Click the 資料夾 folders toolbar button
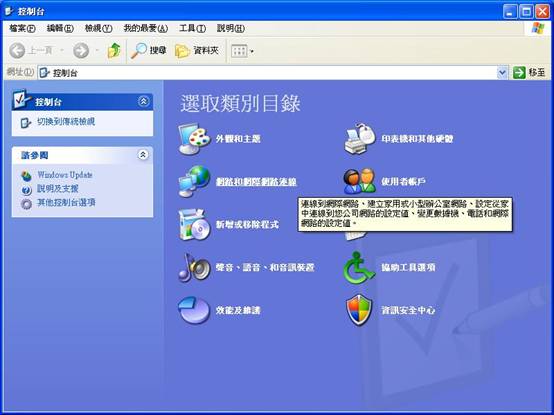Screen dimensions: 554x415 coord(197,51)
